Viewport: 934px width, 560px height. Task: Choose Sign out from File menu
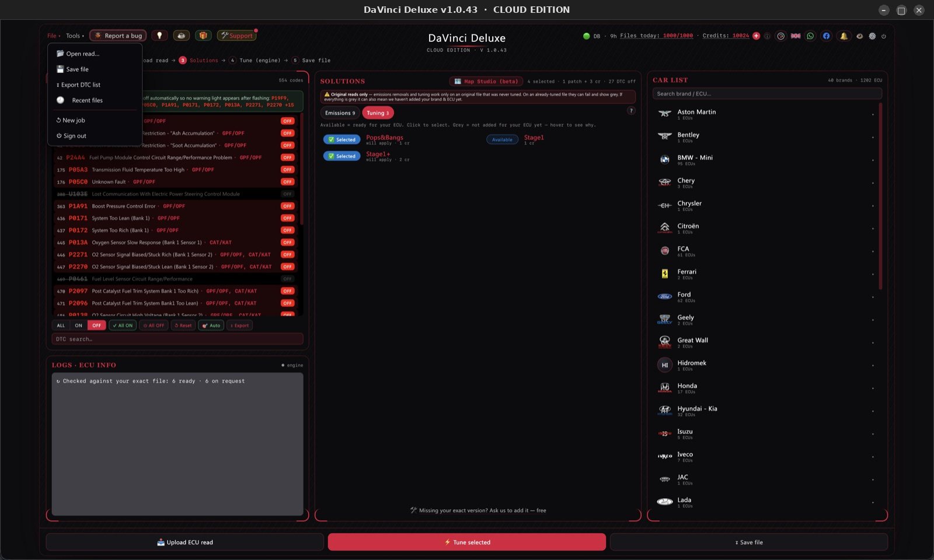click(95, 136)
